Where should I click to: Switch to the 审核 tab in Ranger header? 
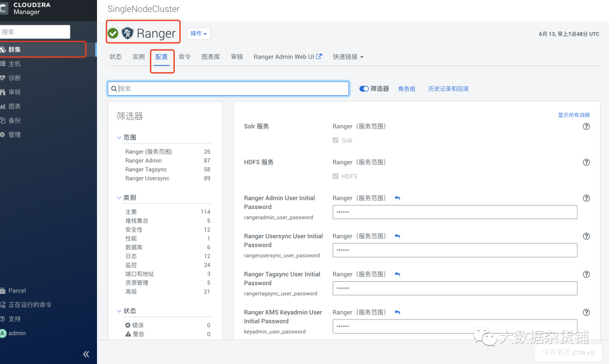click(x=237, y=57)
